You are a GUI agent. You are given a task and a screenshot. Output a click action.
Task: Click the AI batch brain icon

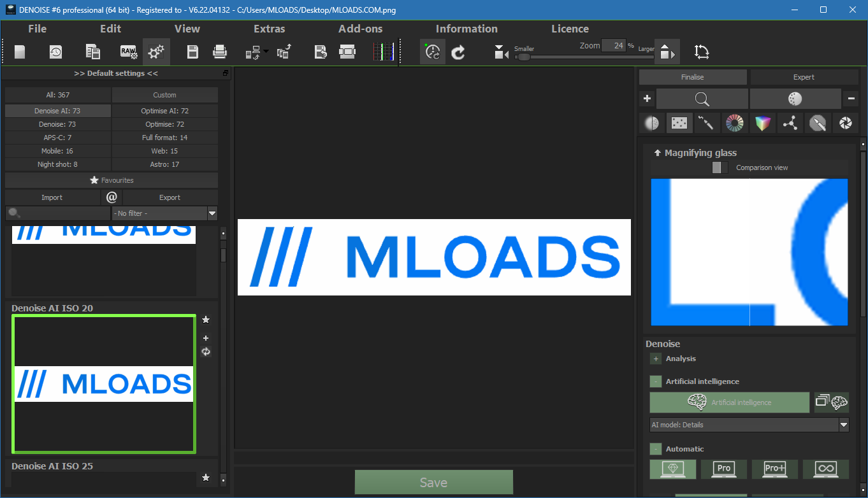[x=832, y=402]
